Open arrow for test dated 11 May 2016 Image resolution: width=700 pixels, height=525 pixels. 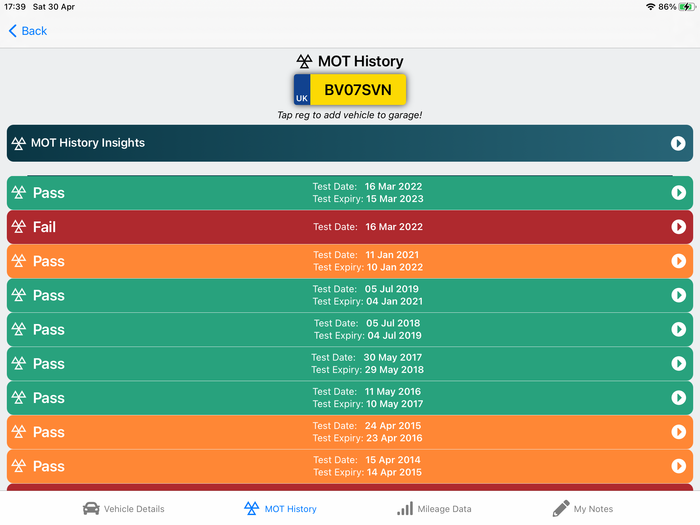coord(678,397)
